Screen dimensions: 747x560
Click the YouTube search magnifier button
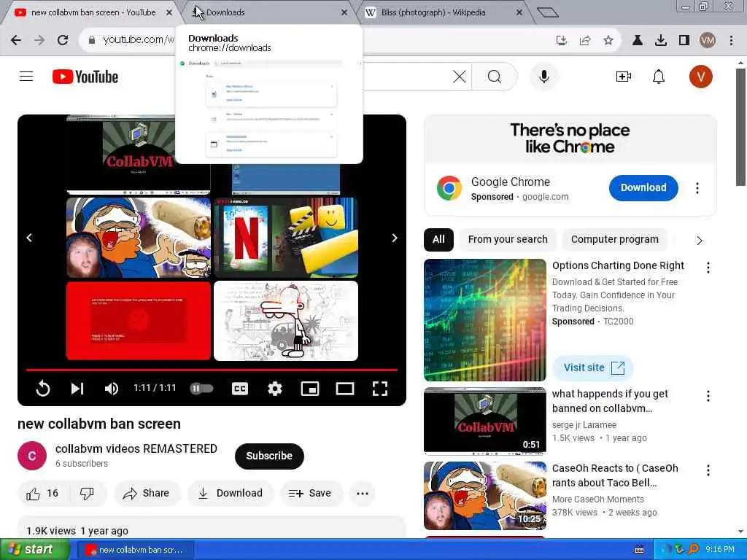point(495,77)
